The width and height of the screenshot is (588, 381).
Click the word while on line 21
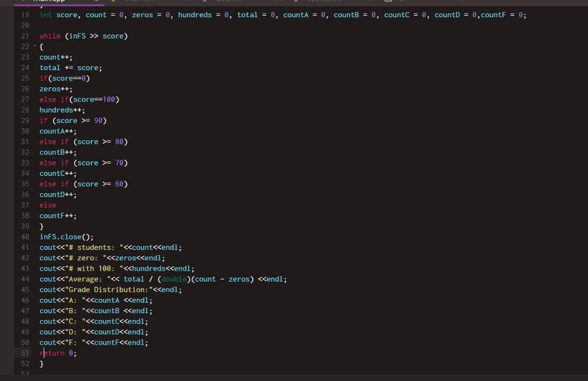49,36
